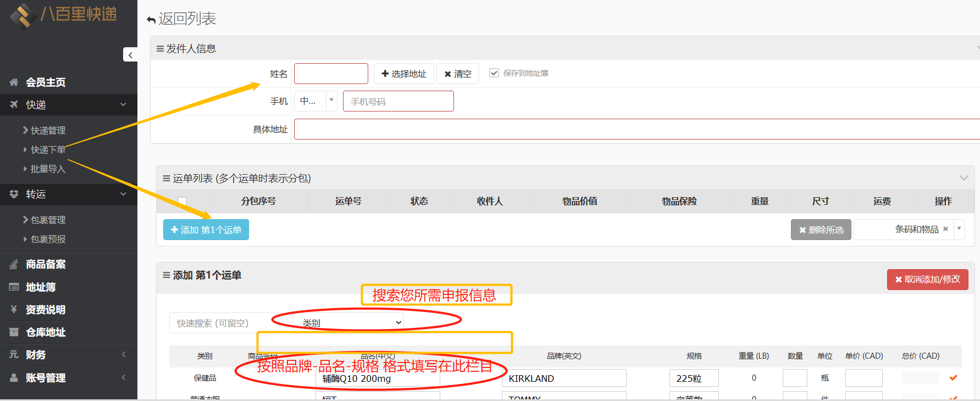
Task: Clear the 条码和物品 selection with the x
Action: click(x=945, y=229)
